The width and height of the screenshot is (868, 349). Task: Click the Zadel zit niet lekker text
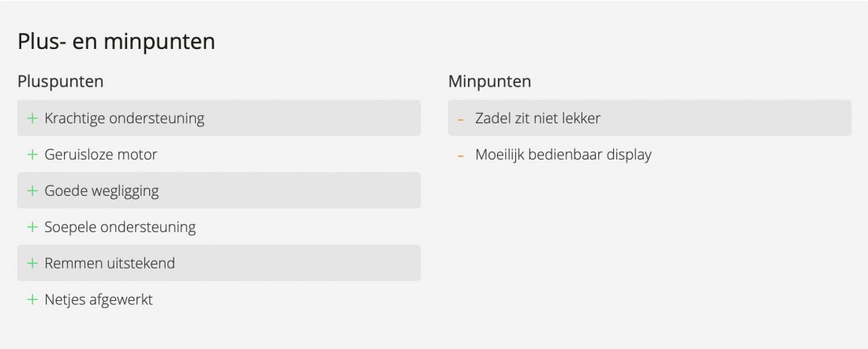click(x=537, y=118)
